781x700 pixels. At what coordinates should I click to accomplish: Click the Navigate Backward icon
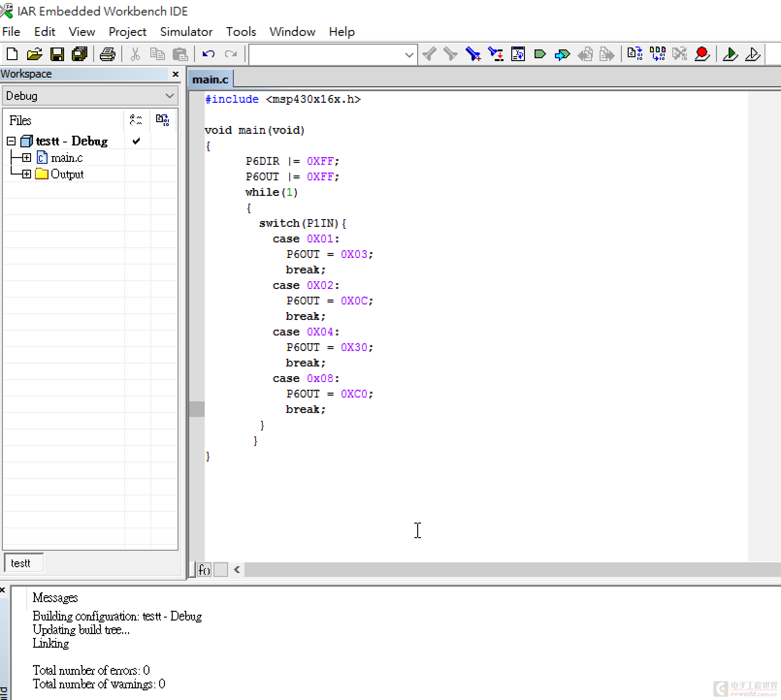(585, 54)
